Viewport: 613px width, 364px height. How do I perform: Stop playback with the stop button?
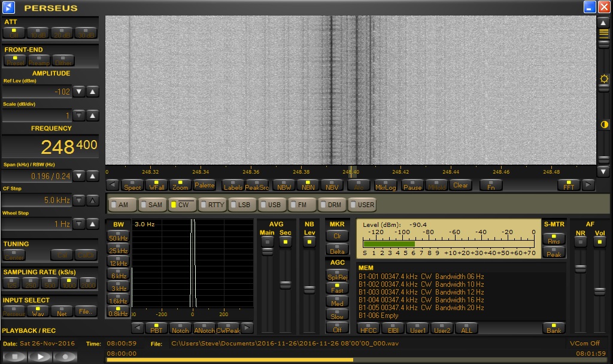coord(15,356)
